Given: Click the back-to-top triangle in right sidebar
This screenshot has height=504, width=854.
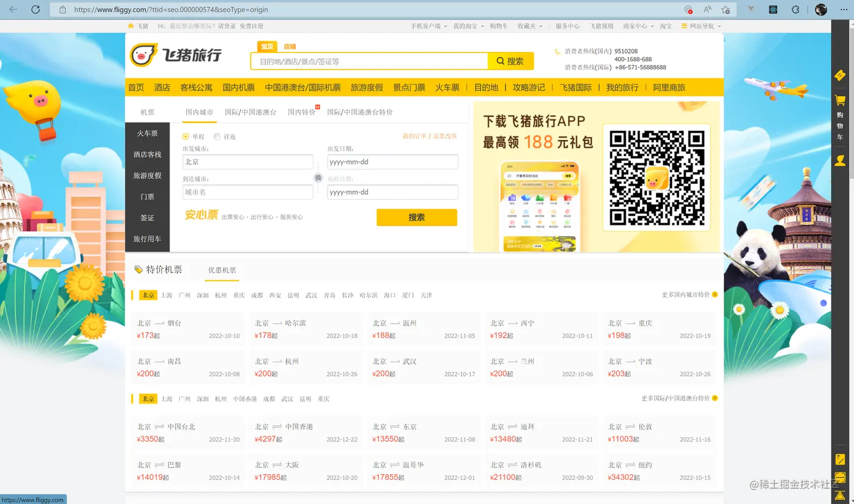Looking at the screenshot, I should tap(840, 496).
